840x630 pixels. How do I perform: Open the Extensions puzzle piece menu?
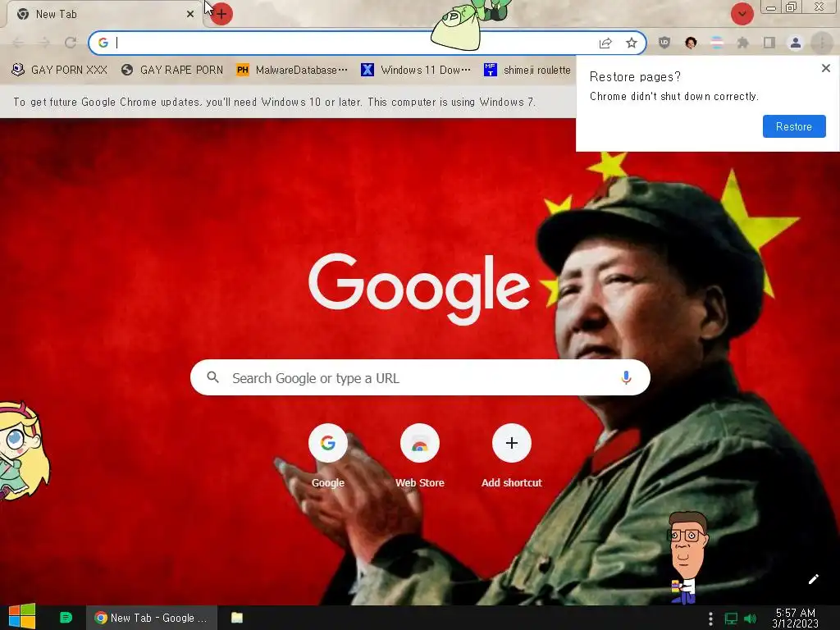tap(743, 43)
